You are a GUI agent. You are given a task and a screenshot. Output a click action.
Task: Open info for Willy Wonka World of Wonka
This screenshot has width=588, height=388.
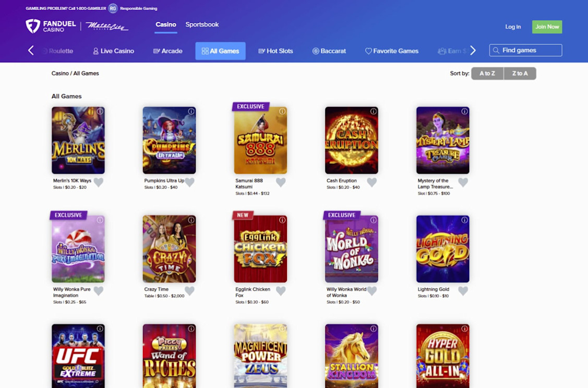373,220
